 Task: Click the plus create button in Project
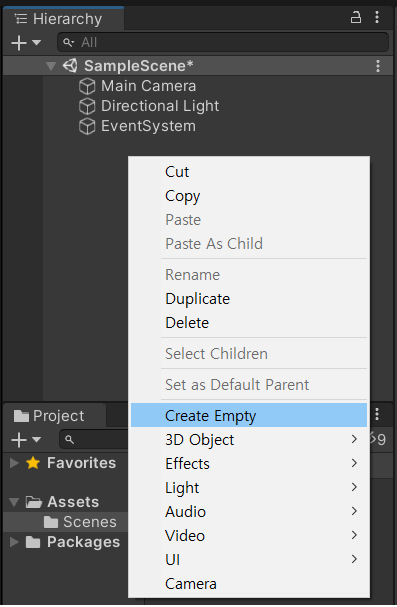pyautogui.click(x=19, y=440)
